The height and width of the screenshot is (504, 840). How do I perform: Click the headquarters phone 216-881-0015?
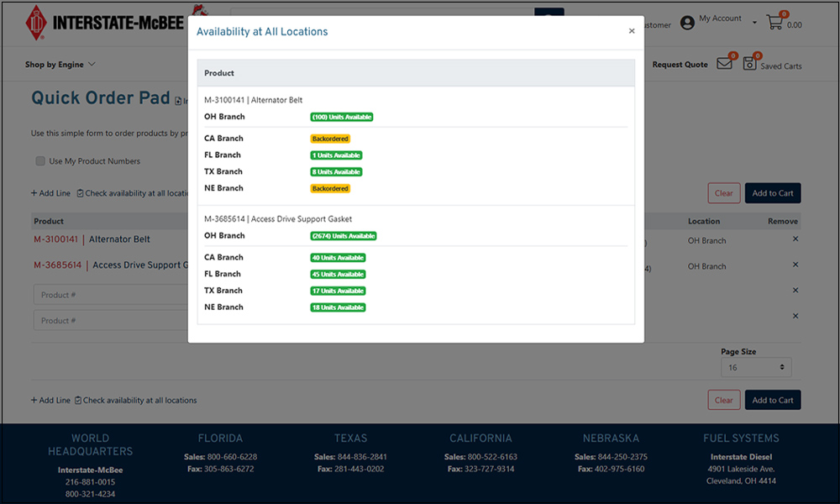90,482
